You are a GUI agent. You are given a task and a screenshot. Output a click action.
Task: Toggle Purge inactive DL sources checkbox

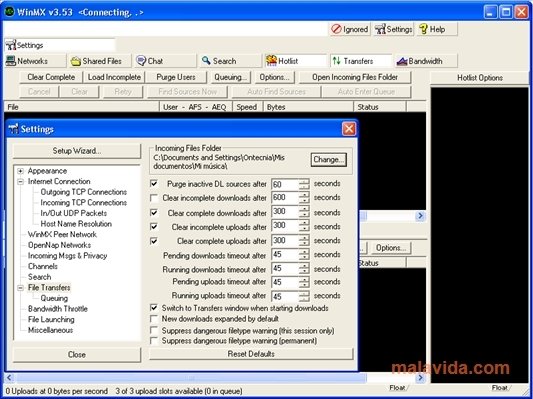(154, 184)
